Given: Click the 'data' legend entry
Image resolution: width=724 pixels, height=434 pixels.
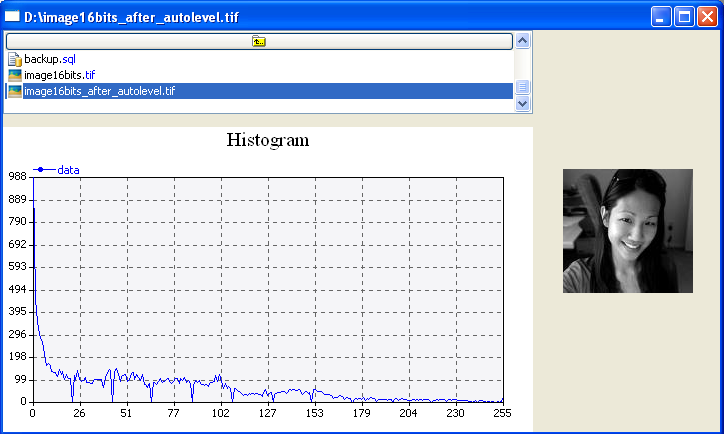Looking at the screenshot, I should coord(68,170).
